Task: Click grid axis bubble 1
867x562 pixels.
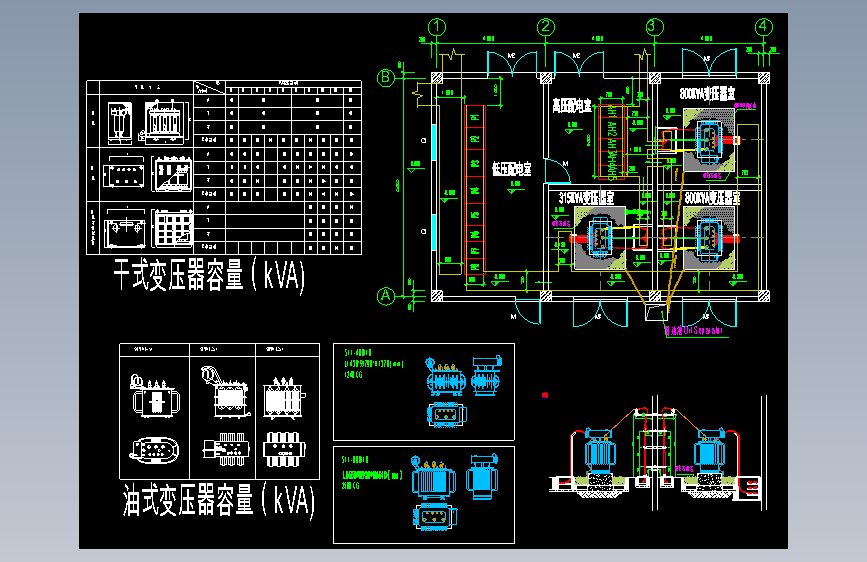Action: click(437, 27)
